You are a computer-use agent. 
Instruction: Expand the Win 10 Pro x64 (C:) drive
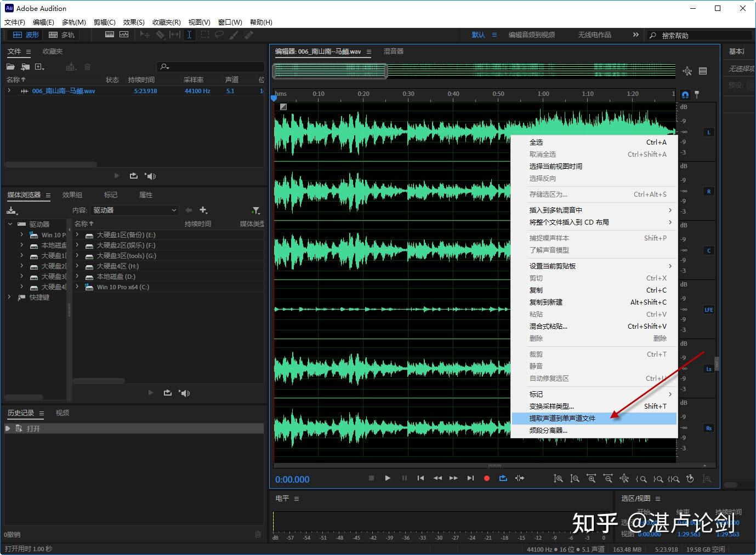[77, 287]
